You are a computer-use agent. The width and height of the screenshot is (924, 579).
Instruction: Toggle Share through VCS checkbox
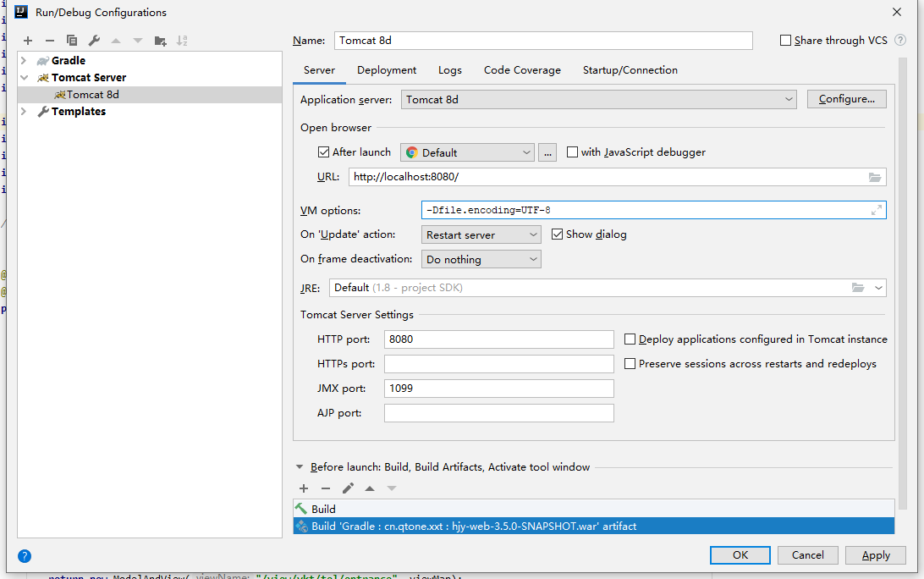785,40
